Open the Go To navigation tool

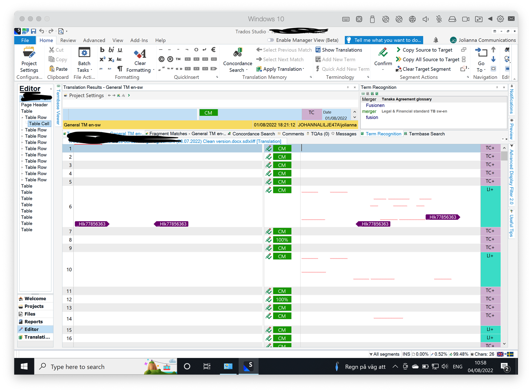(481, 60)
